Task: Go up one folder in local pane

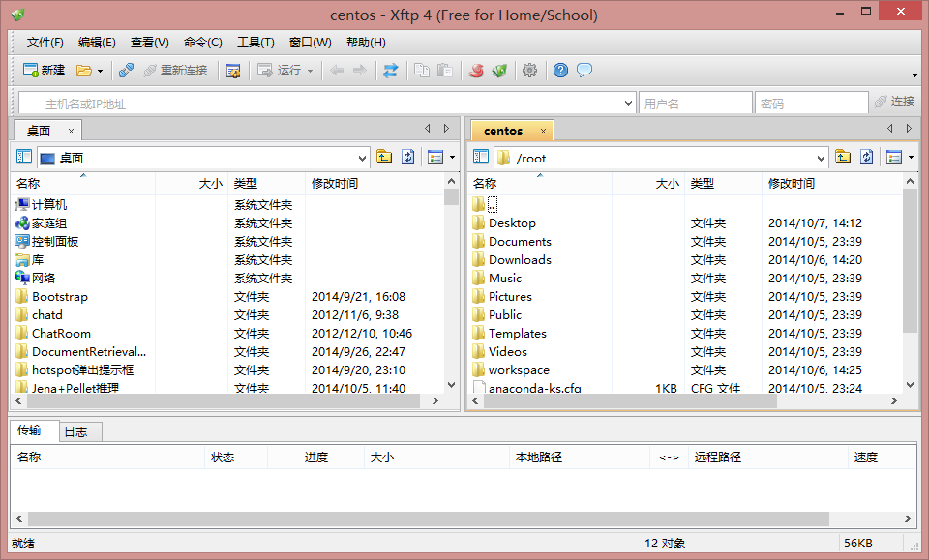Action: [x=384, y=157]
